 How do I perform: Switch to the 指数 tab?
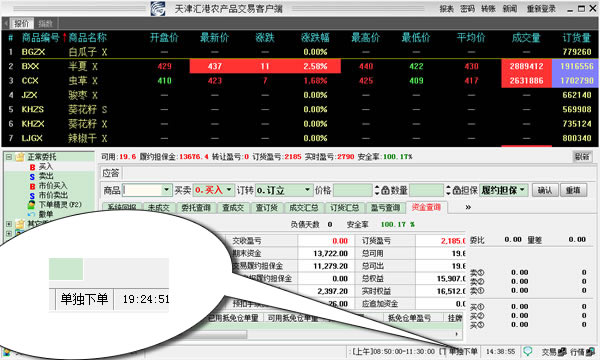pyautogui.click(x=45, y=23)
